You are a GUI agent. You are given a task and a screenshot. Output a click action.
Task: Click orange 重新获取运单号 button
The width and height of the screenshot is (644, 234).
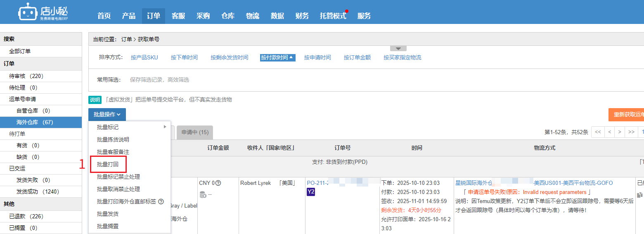pyautogui.click(x=626, y=115)
